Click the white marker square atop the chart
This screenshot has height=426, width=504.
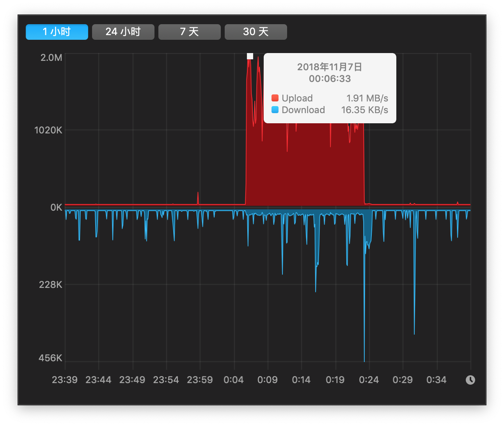click(x=250, y=56)
